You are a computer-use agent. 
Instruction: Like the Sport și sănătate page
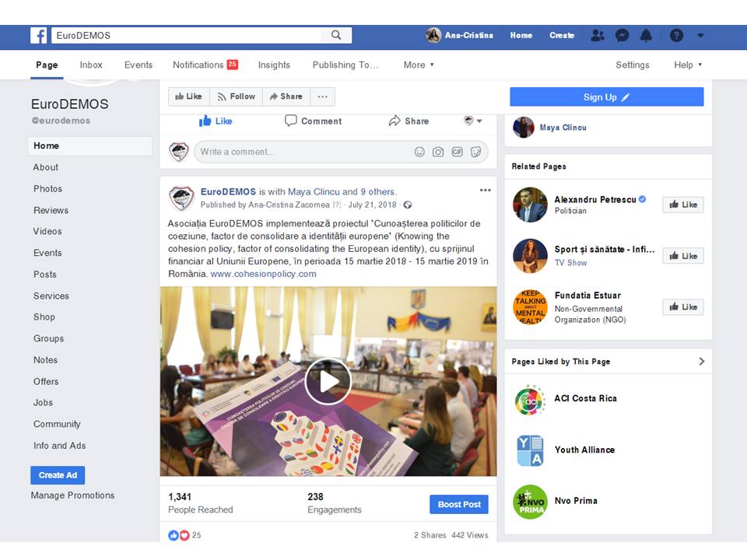(x=683, y=256)
